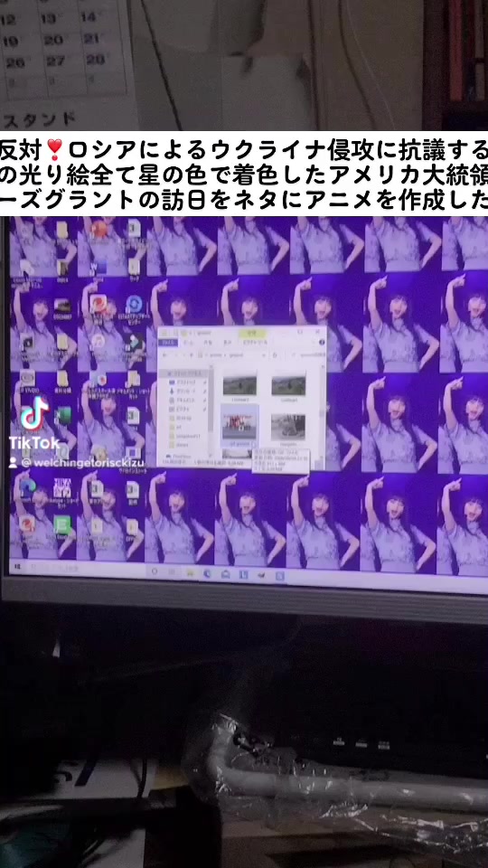Select the blue circular-arrow update center icon
This screenshot has height=868, width=488.
(x=135, y=305)
